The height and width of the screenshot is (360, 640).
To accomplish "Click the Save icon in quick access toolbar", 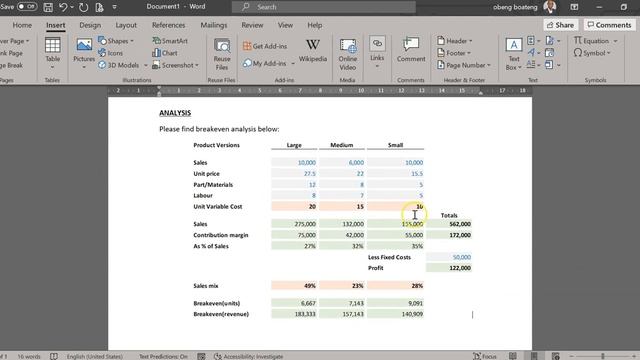I will [x=48, y=7].
